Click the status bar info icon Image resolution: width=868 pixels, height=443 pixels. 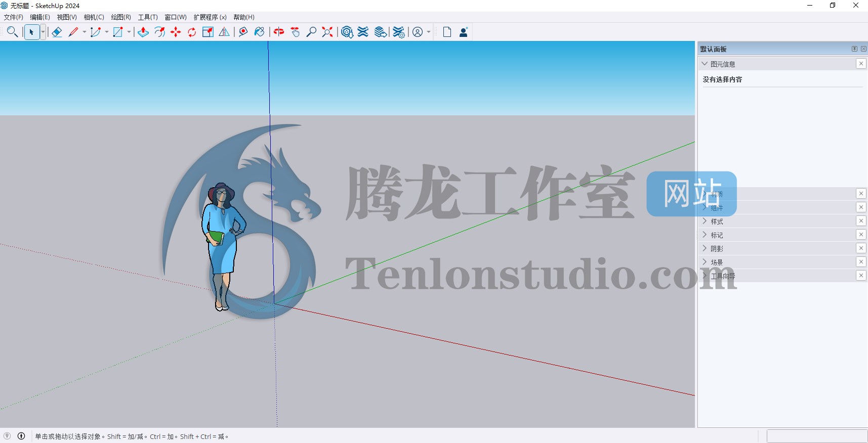[21, 436]
